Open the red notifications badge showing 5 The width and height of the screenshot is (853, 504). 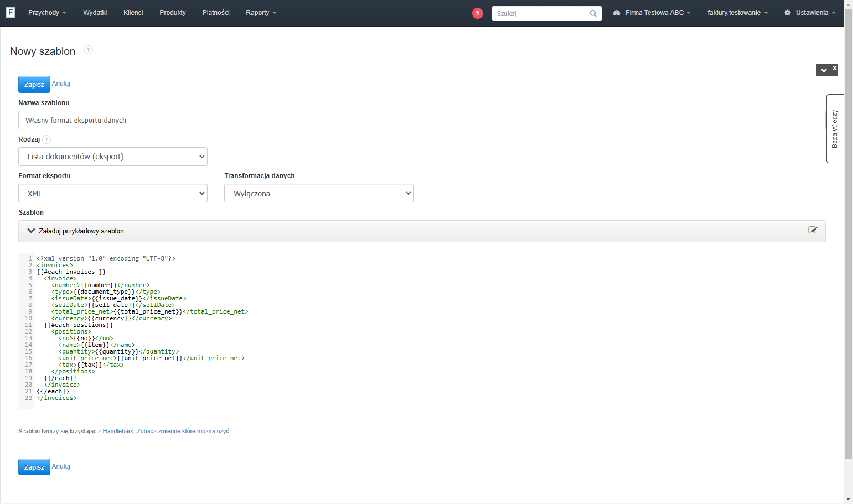478,13
